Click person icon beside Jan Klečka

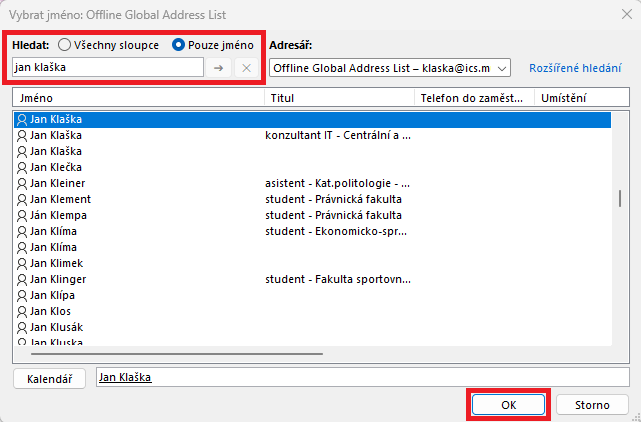[x=22, y=168]
